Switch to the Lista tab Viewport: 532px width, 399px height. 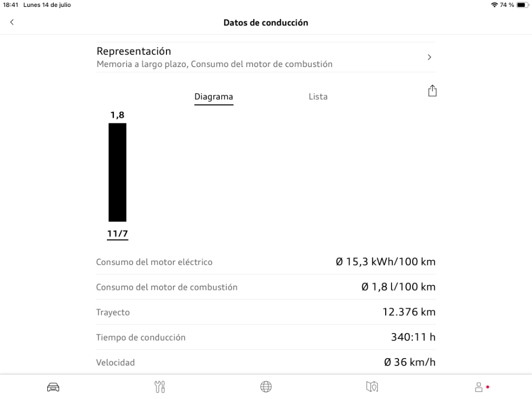[318, 97]
